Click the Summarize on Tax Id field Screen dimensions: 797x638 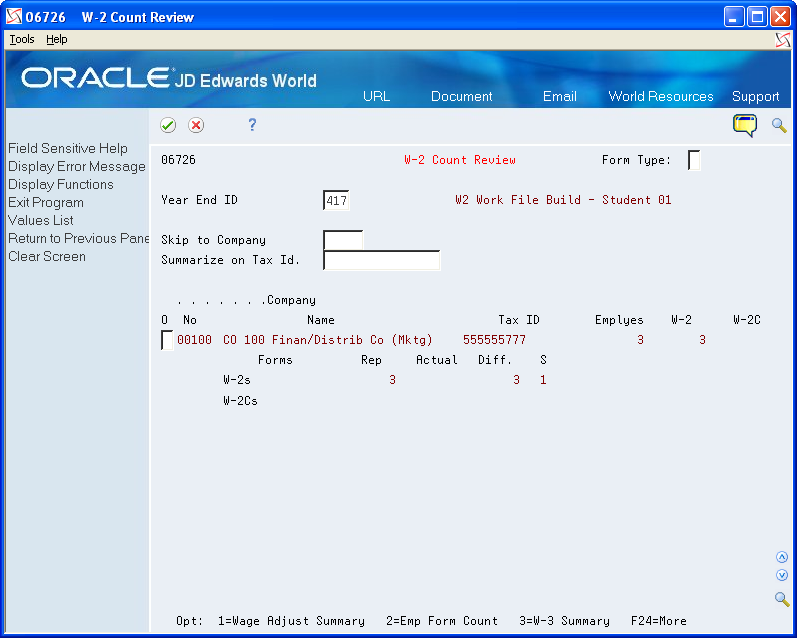tap(382, 260)
